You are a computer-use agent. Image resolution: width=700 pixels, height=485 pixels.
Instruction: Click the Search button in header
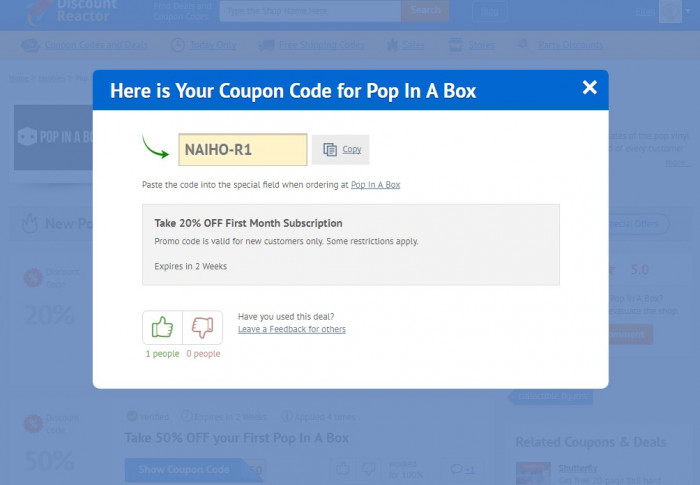click(425, 11)
